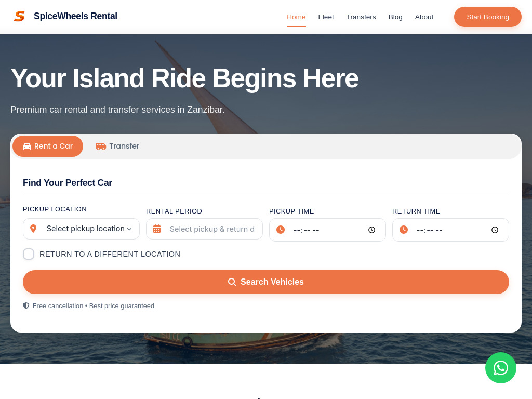
Task: Go to the Fleet page
Action: click(326, 17)
